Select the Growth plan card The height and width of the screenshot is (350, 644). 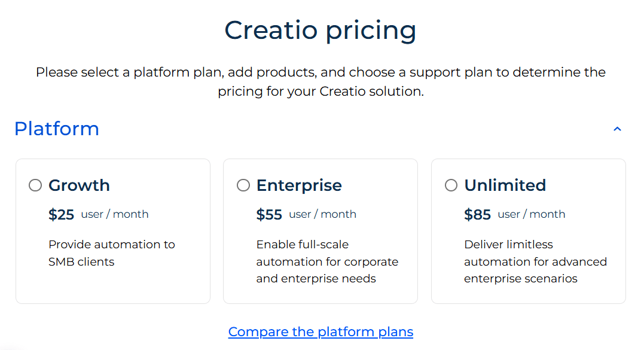click(113, 230)
